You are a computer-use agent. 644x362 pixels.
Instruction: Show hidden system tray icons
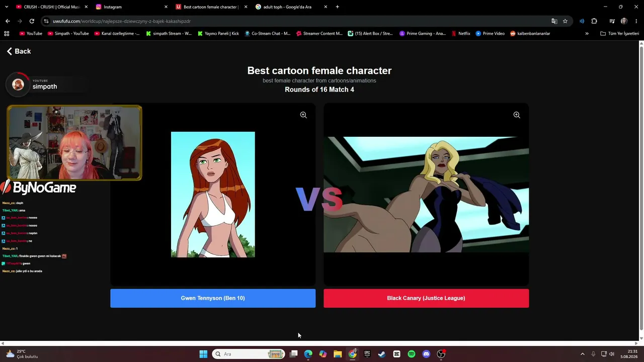(583, 354)
